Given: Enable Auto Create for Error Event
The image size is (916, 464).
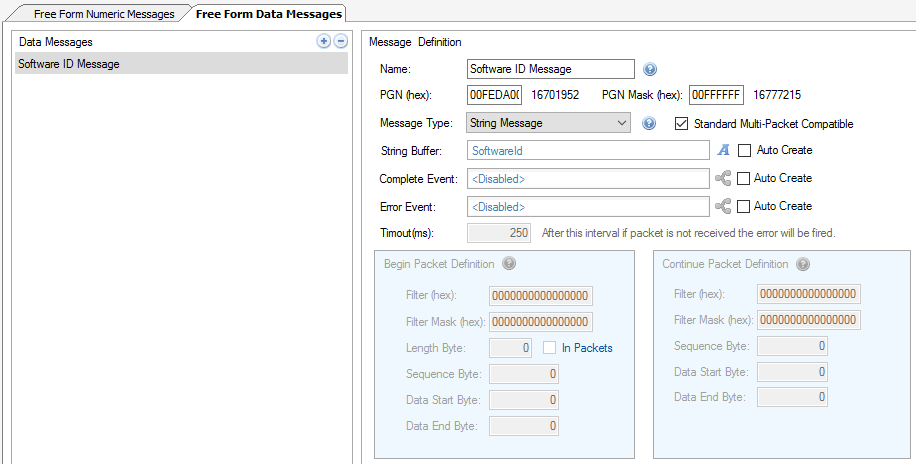Looking at the screenshot, I should (x=744, y=206).
